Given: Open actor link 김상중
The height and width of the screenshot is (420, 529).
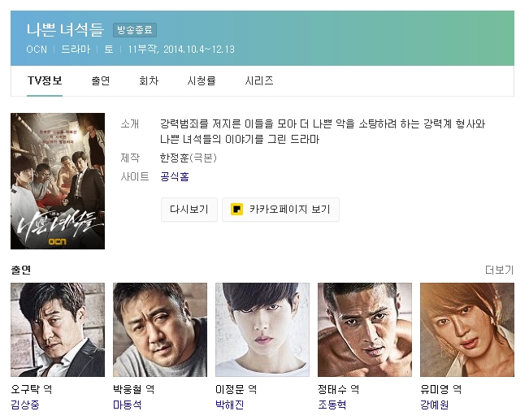Looking at the screenshot, I should point(25,405).
